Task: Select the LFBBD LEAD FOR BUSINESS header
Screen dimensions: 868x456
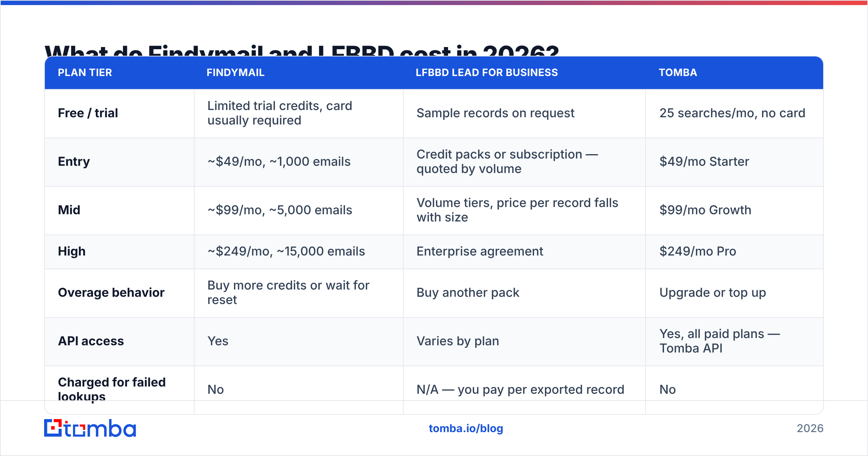Action: 487,73
